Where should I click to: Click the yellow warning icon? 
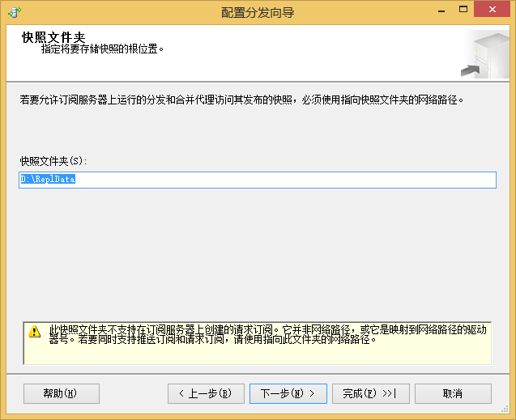click(35, 331)
